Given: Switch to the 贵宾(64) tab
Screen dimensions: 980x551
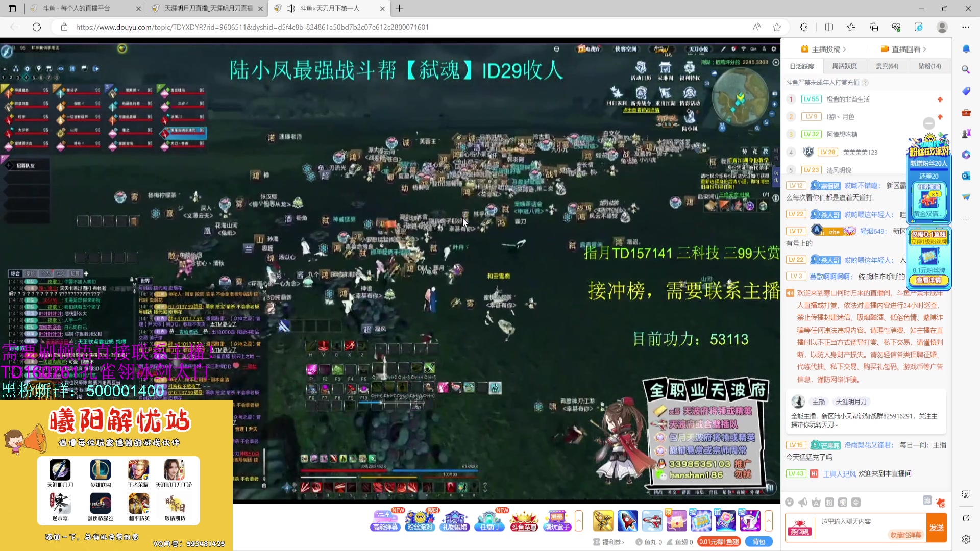Looking at the screenshot, I should [887, 66].
